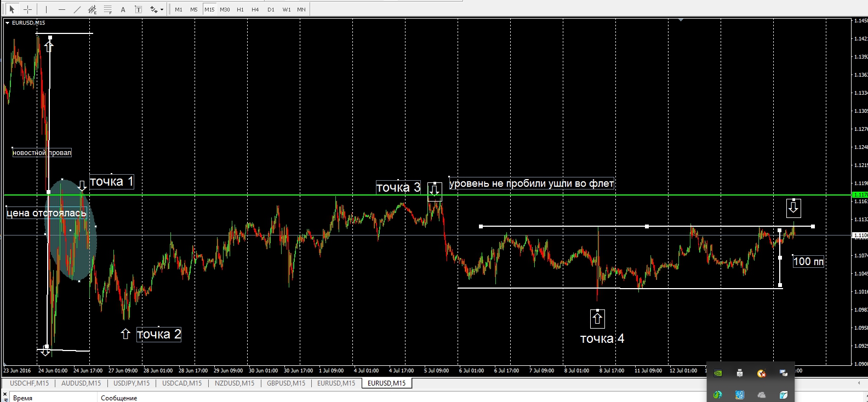The image size is (868, 402).
Task: Switch chart to M5 timeframe
Action: (194, 9)
